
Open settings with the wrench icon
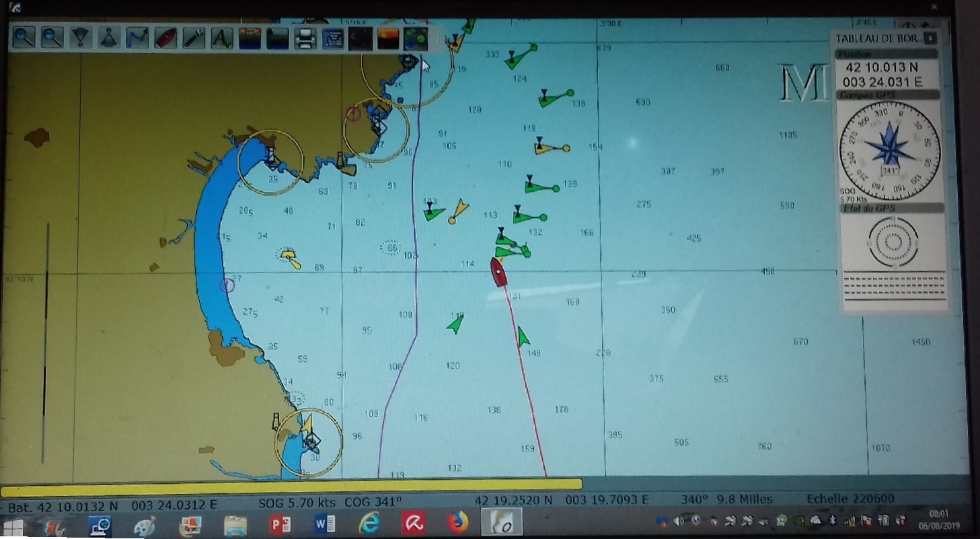click(194, 38)
